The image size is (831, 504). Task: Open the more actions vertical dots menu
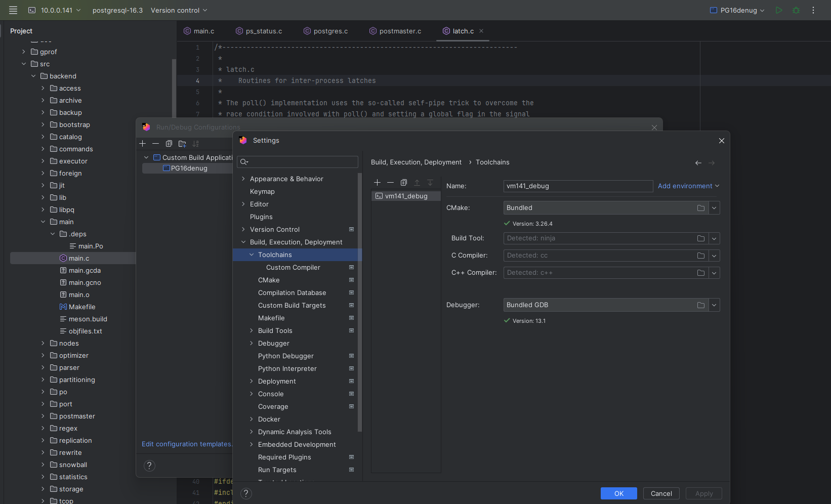[813, 10]
